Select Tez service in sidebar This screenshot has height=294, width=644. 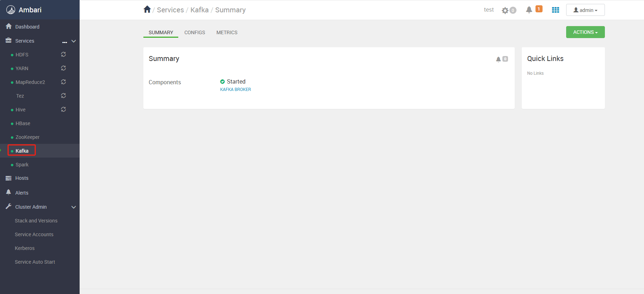(20, 96)
